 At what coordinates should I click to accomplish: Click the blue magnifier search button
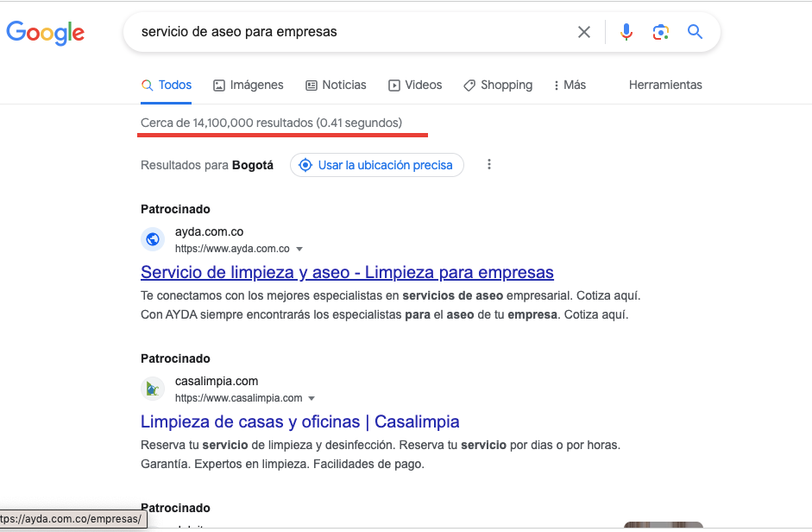695,32
